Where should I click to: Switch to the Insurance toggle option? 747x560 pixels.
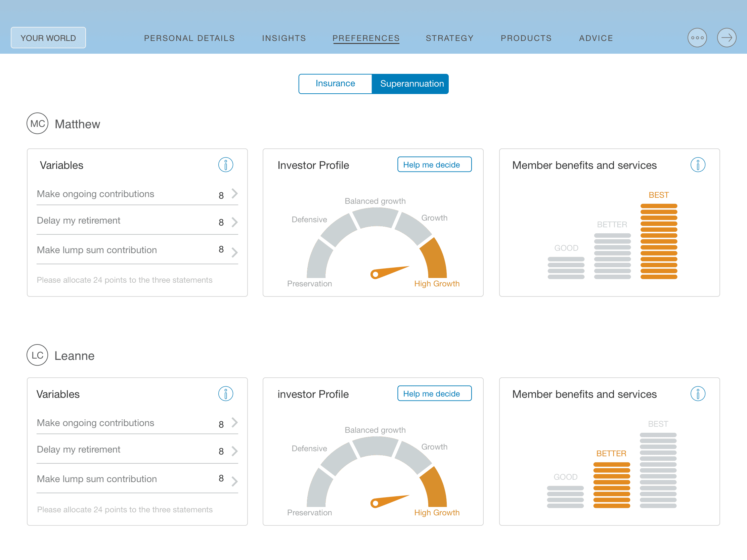(x=335, y=84)
